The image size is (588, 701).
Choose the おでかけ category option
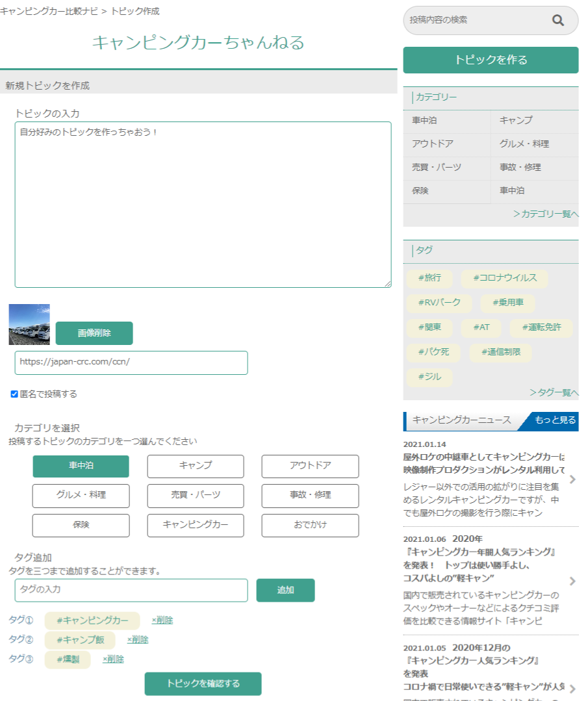click(x=310, y=525)
